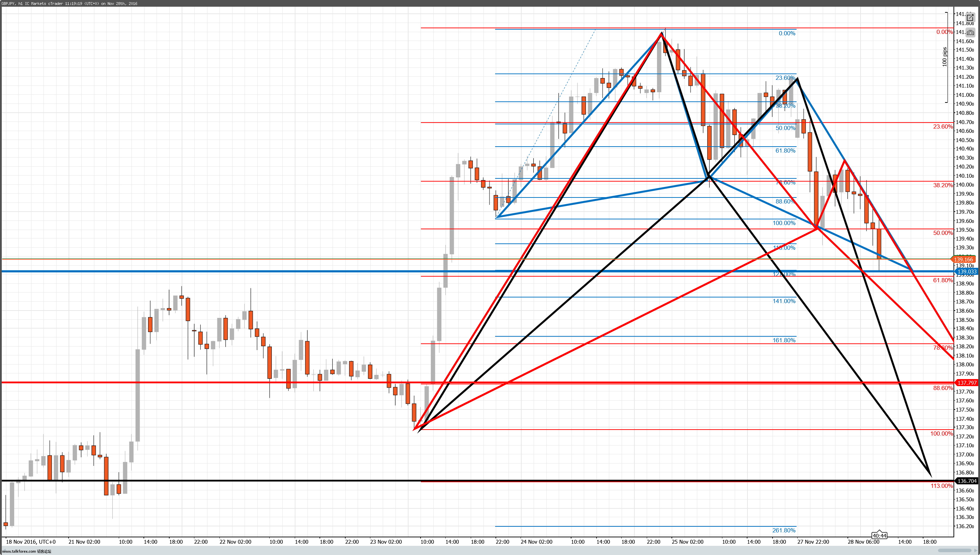Click the 100 pips scale ruler label

[945, 57]
